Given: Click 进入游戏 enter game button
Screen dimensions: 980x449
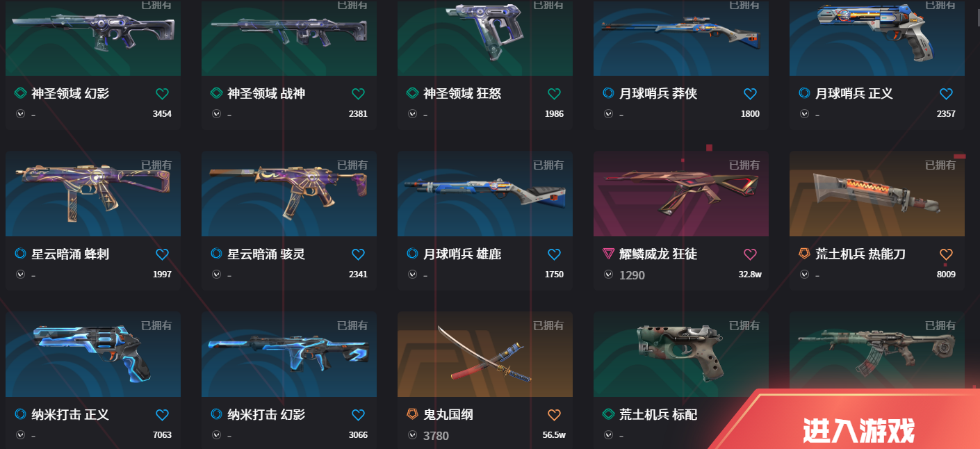Looking at the screenshot, I should [858, 430].
